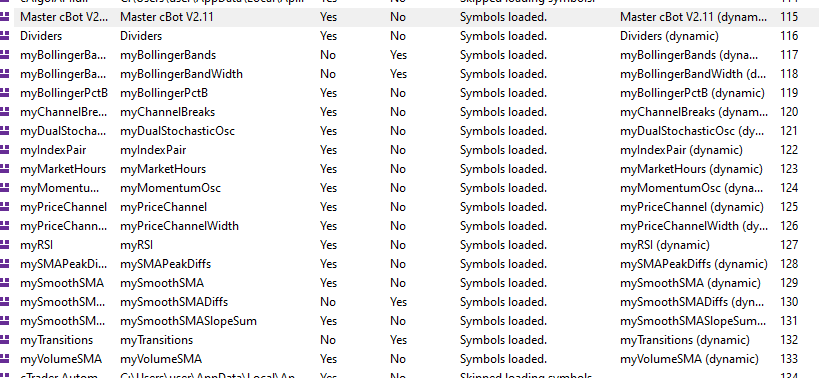Select the myPriceChannelWidth row
Viewport: 819px width, 378px height.
410,226
